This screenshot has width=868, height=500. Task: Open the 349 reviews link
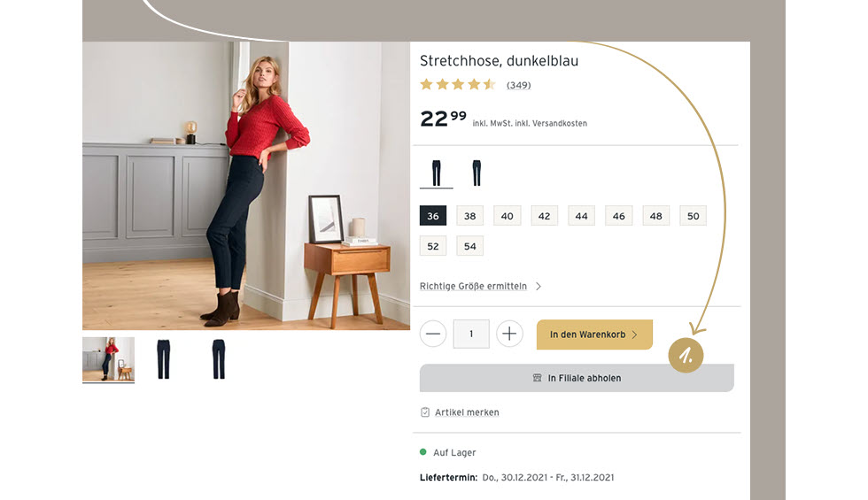pyautogui.click(x=519, y=85)
